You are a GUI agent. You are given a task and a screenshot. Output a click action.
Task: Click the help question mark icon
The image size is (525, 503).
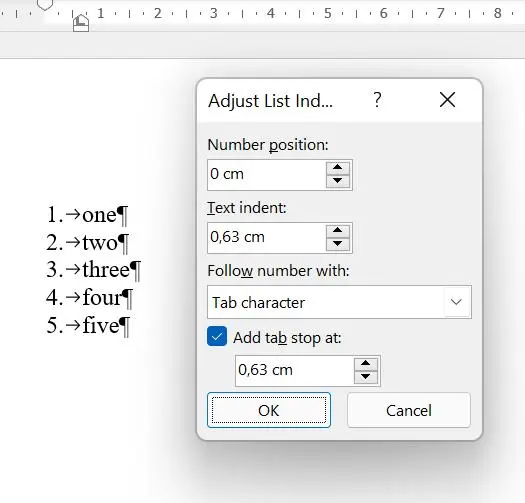click(x=377, y=100)
